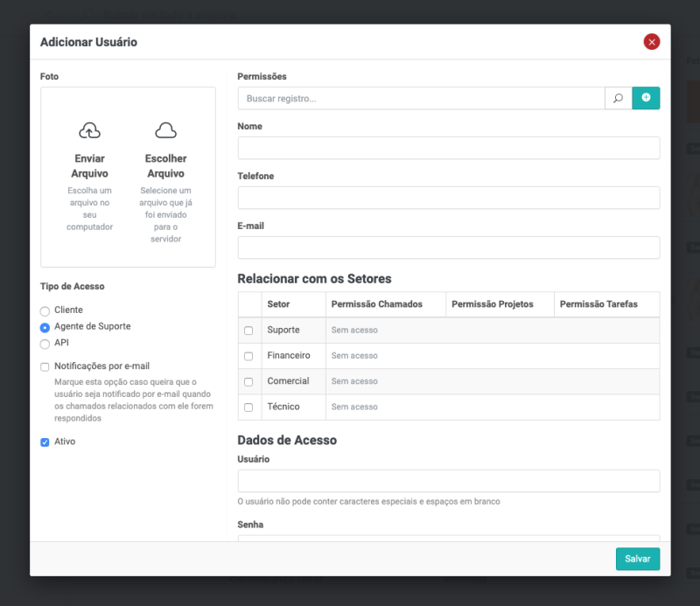Select the Cliente access type
The image size is (700, 606).
[x=45, y=310]
